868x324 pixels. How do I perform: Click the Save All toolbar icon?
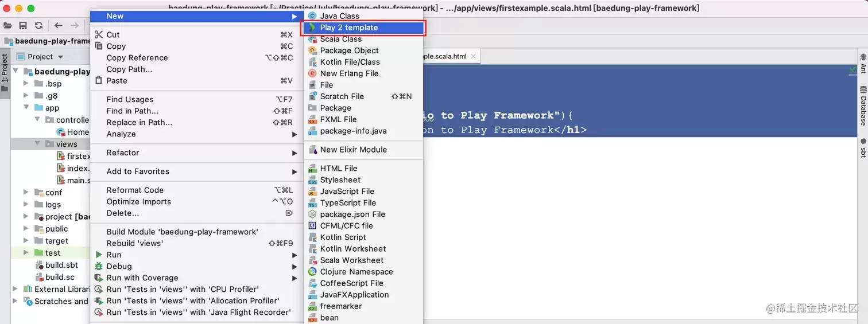point(23,25)
